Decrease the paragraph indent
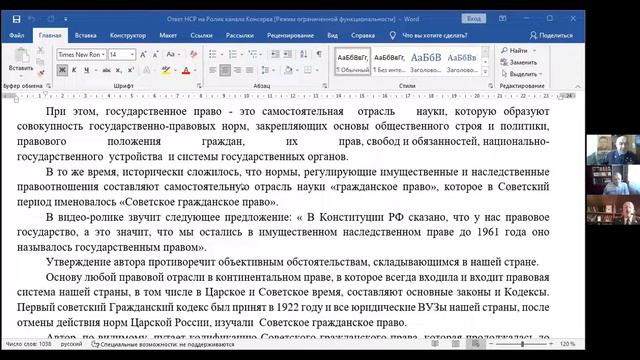This screenshot has height=360, width=640. click(276, 54)
